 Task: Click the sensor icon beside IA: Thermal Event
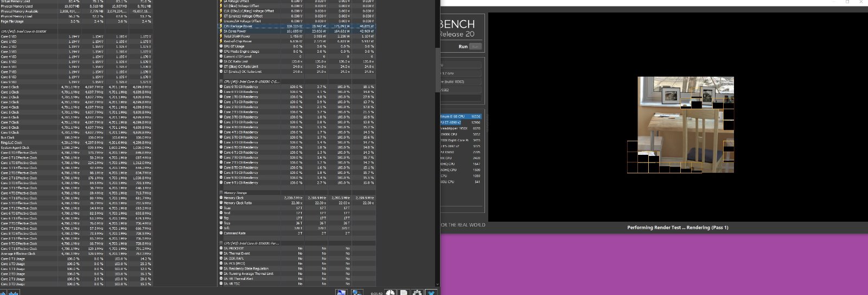[x=221, y=253]
